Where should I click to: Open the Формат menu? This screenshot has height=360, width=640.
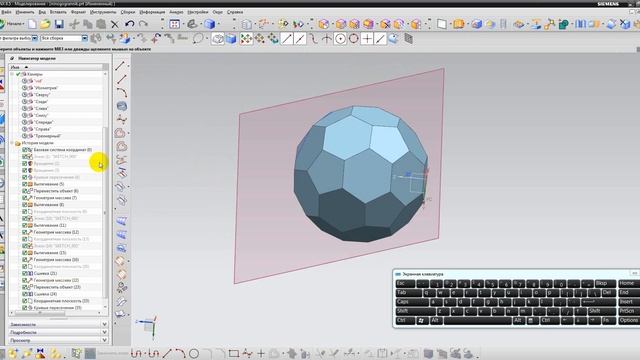tap(78, 12)
